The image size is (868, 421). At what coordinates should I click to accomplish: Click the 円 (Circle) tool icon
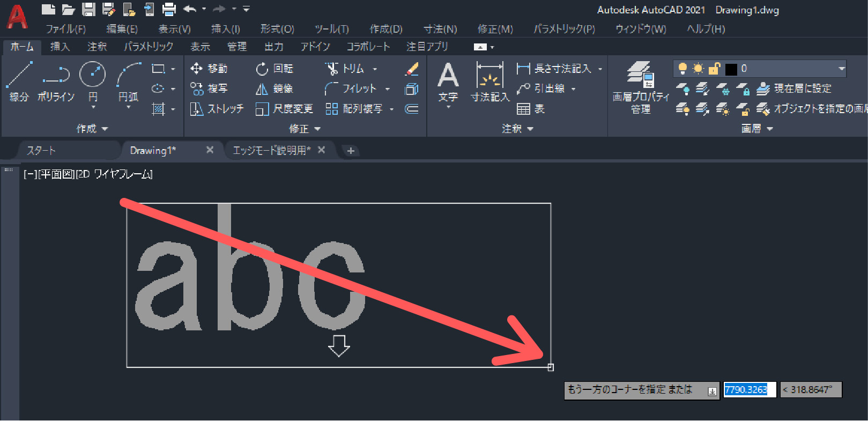92,75
